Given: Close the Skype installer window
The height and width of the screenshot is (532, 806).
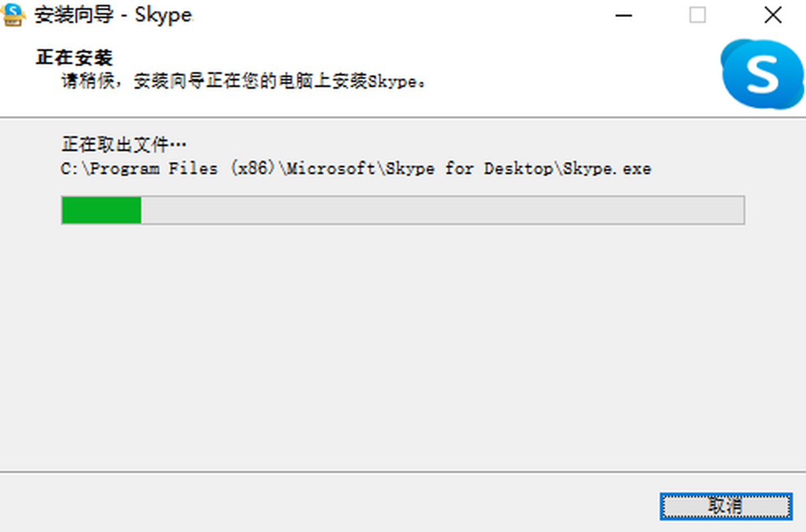Looking at the screenshot, I should point(772,15).
